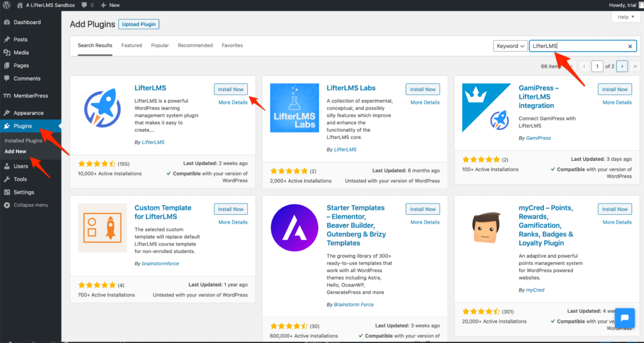Viewport: 644px width, 343px height.
Task: Click the Pages icon in sidebar
Action: coord(6,65)
